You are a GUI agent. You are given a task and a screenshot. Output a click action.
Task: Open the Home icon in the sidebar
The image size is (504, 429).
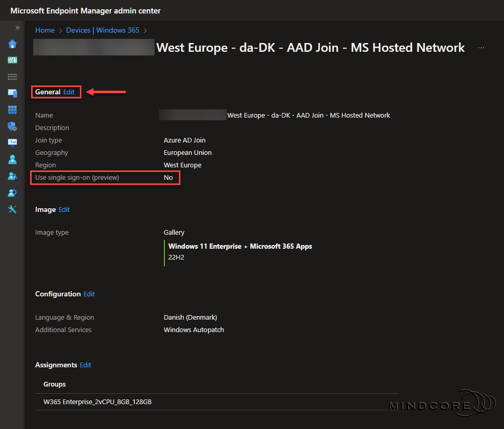tap(12, 44)
